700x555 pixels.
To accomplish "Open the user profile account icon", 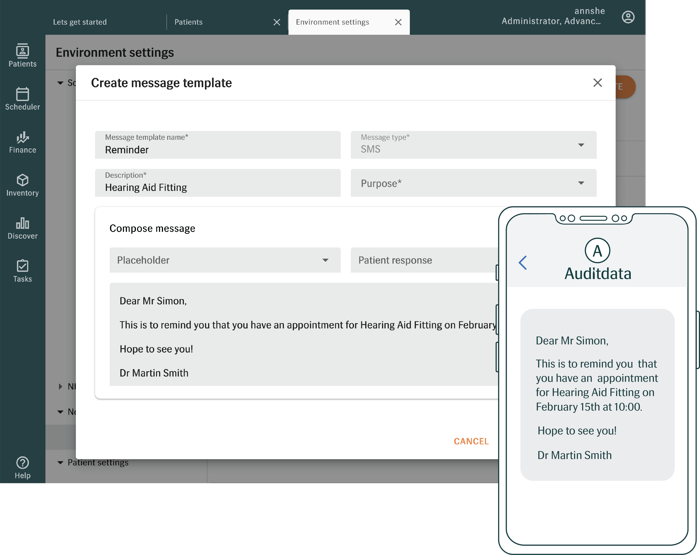I will tap(628, 17).
